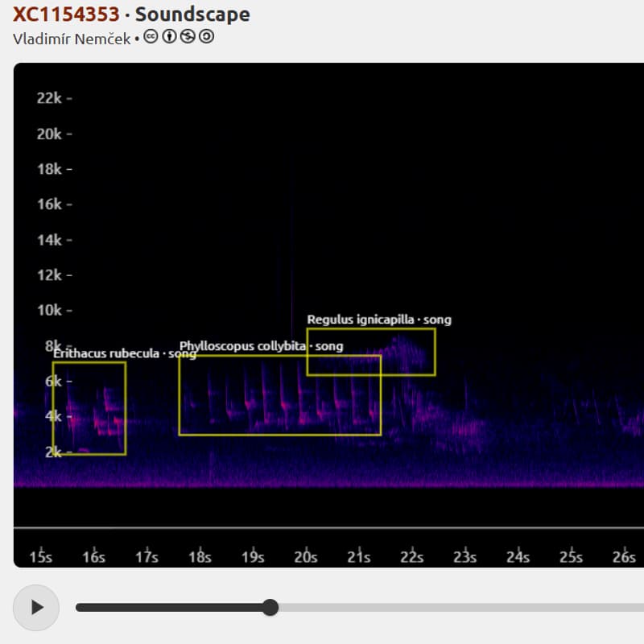The width and height of the screenshot is (644, 644).
Task: Click the Soundscape title text
Action: tap(192, 14)
